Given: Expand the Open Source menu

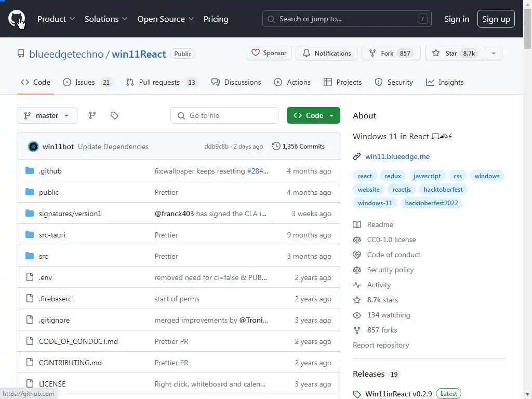Looking at the screenshot, I should (x=166, y=19).
